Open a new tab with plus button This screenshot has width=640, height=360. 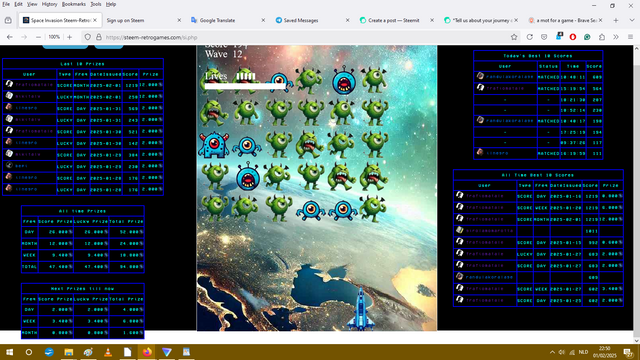coord(616,20)
